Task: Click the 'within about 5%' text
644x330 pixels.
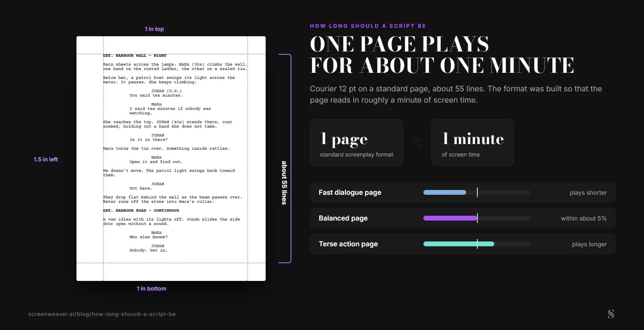Action: 584,219
